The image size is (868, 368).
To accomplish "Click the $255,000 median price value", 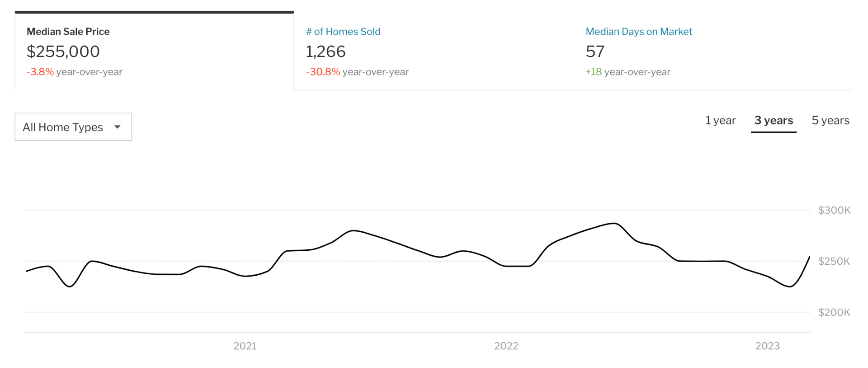I will [x=63, y=52].
